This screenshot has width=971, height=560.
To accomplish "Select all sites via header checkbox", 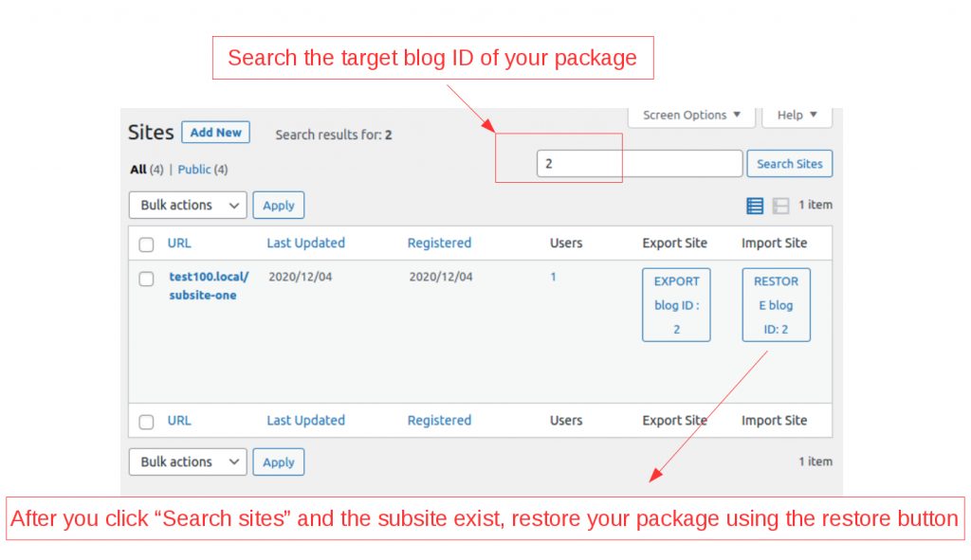I will coord(146,244).
